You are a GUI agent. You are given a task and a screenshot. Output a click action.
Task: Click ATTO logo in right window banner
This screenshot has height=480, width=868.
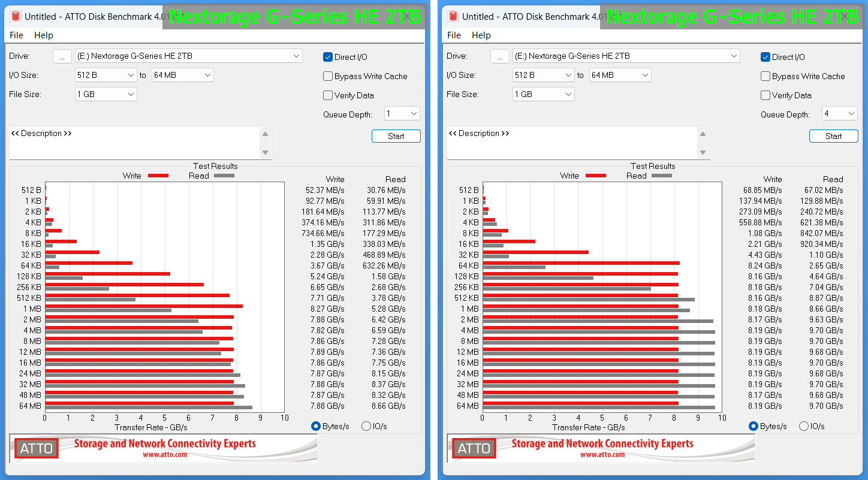474,448
